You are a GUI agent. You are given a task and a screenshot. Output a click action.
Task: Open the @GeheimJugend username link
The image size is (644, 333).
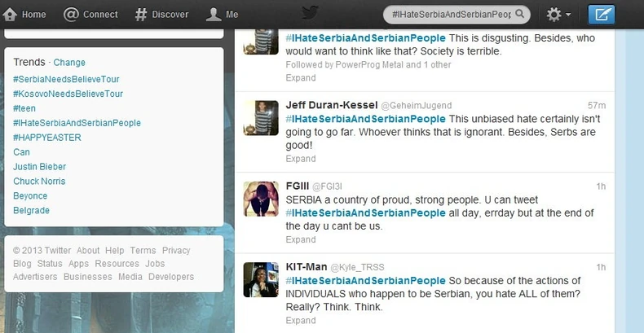[416, 105]
